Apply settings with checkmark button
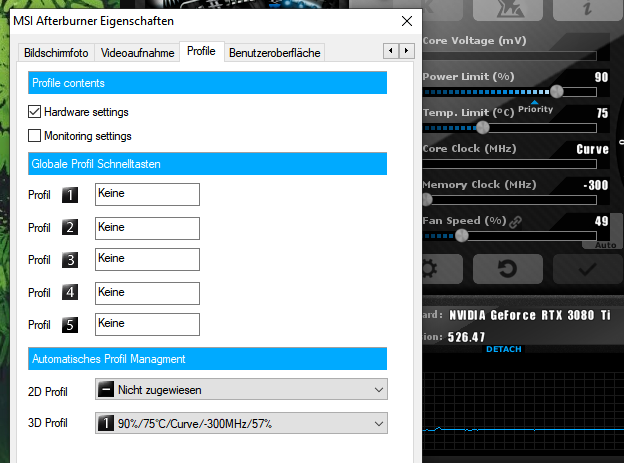This screenshot has width=624, height=463. [x=587, y=269]
